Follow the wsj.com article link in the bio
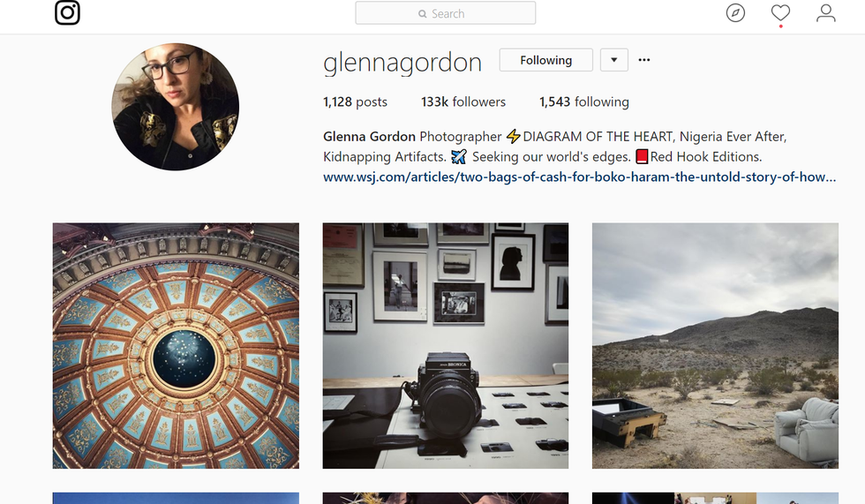The image size is (865, 504). click(x=580, y=177)
